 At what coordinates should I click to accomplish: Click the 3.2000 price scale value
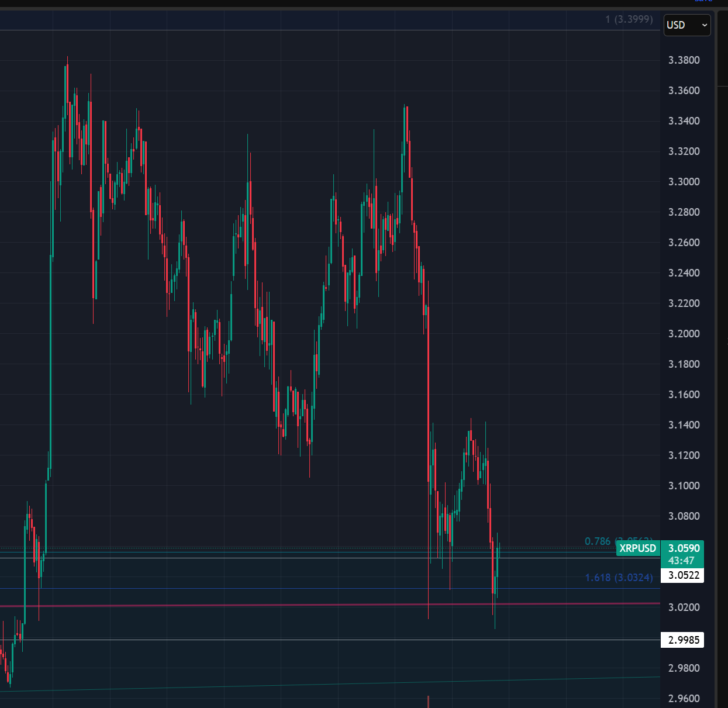tap(684, 334)
